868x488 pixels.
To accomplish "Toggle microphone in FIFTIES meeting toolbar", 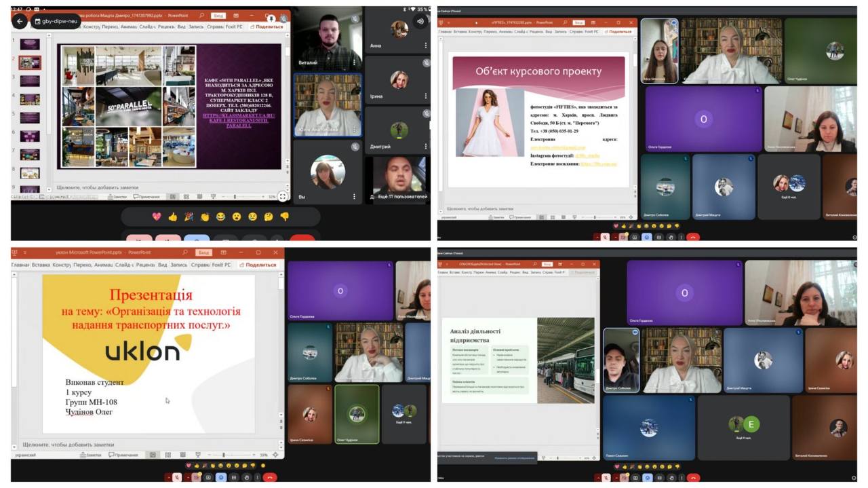I will 605,237.
